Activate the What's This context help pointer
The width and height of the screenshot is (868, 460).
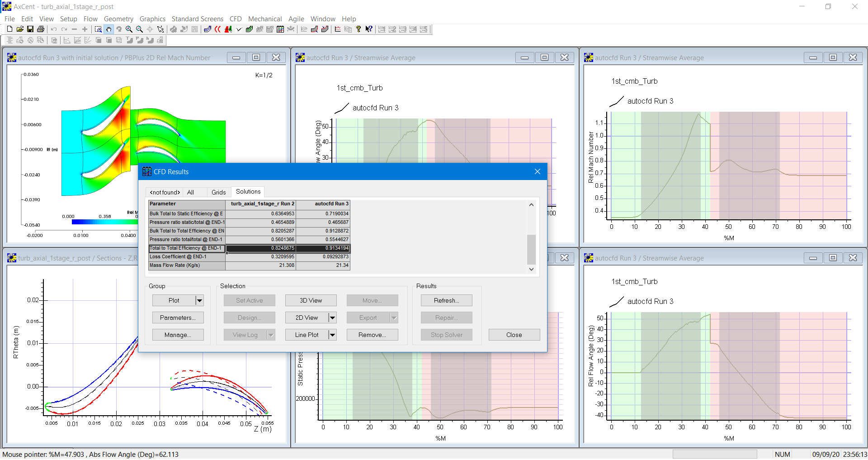pyautogui.click(x=369, y=29)
